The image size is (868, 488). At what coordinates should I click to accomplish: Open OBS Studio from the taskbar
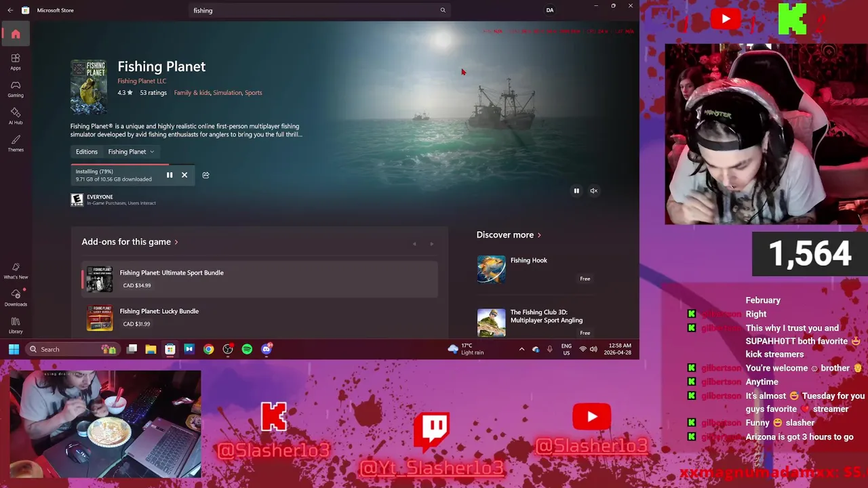pyautogui.click(x=228, y=349)
